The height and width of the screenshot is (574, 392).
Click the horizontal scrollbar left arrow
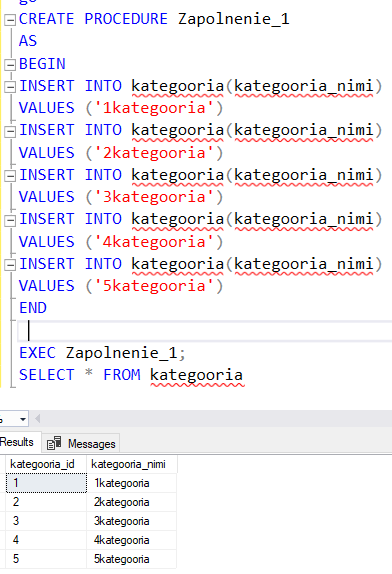pos(37,418)
